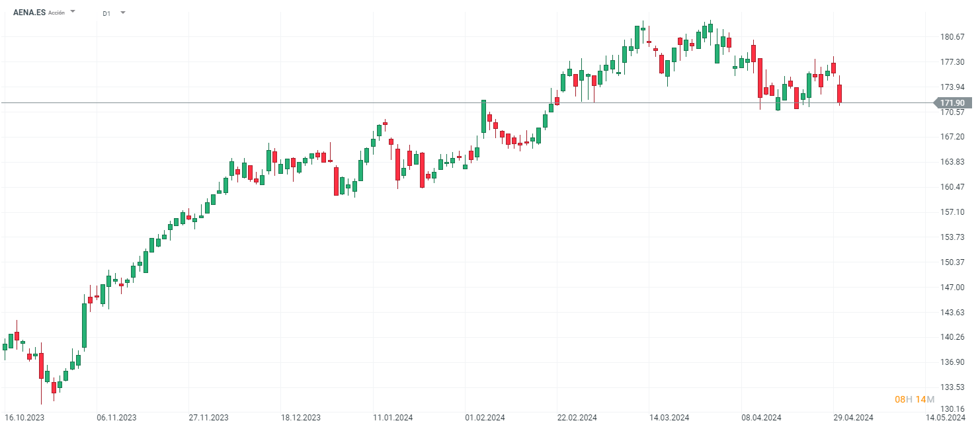Image resolution: width=980 pixels, height=429 pixels.
Task: Click the 18.12.2023 date axis label
Action: tap(301, 418)
